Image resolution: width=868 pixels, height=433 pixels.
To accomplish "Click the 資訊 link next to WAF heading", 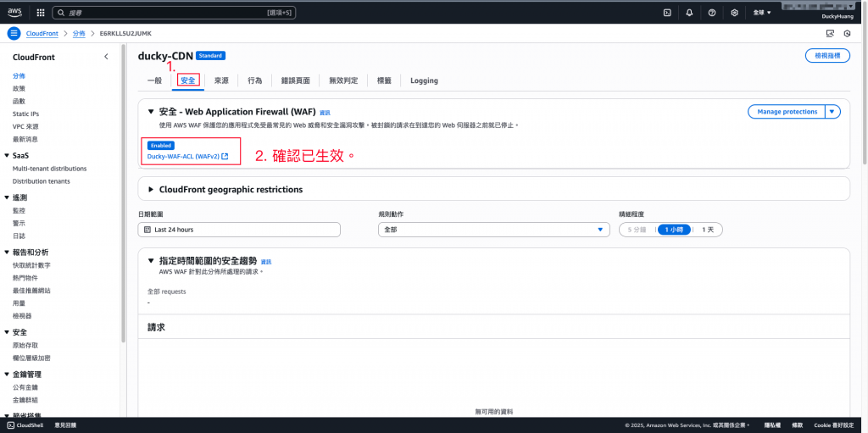I will 325,113.
